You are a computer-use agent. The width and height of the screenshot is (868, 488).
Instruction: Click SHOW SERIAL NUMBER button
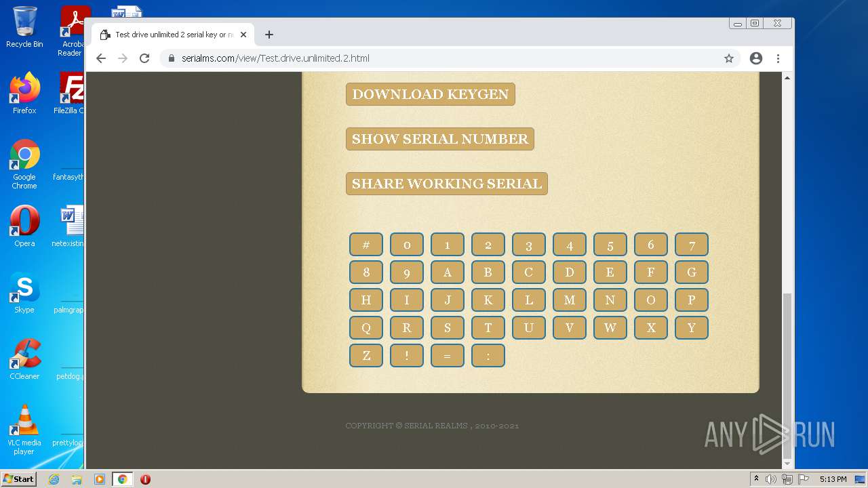pyautogui.click(x=440, y=139)
